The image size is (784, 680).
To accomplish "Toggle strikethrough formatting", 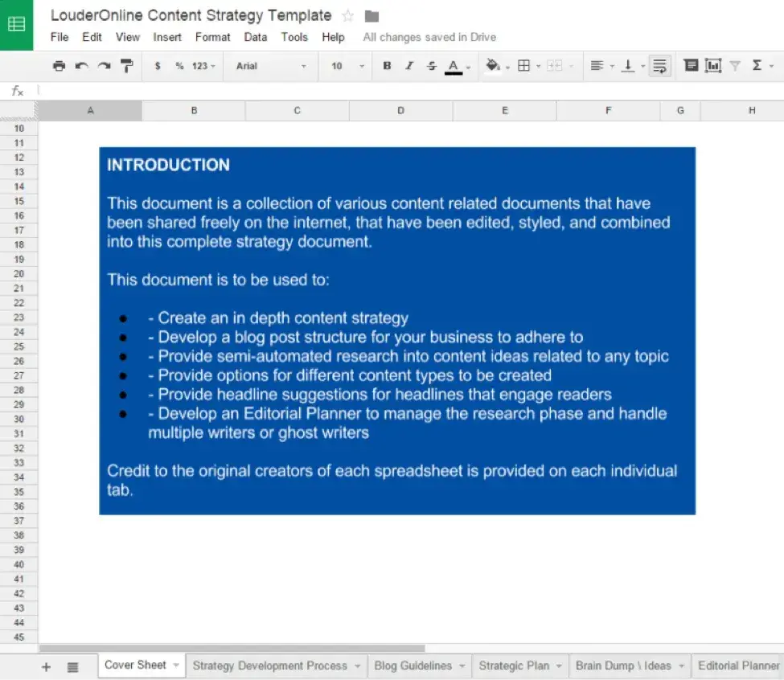I will coord(432,66).
